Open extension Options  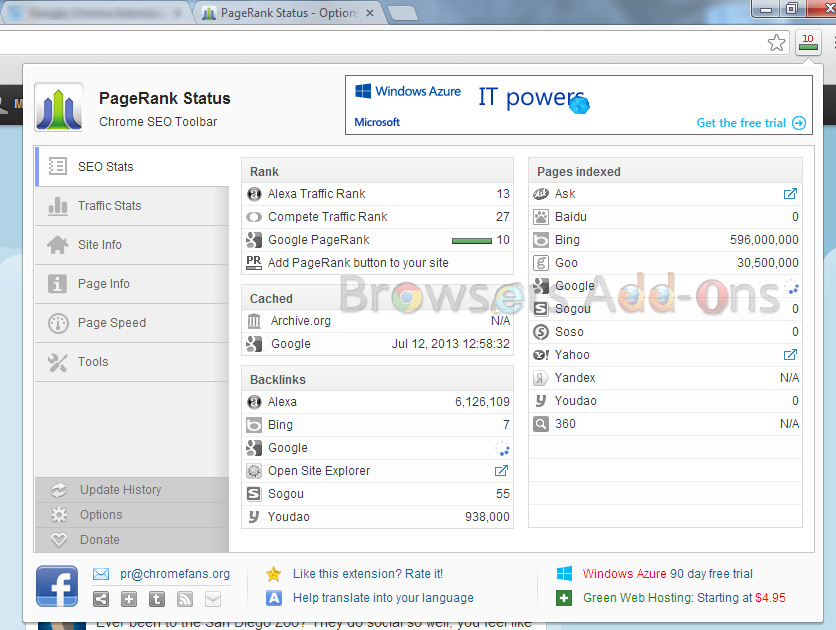click(x=132, y=515)
